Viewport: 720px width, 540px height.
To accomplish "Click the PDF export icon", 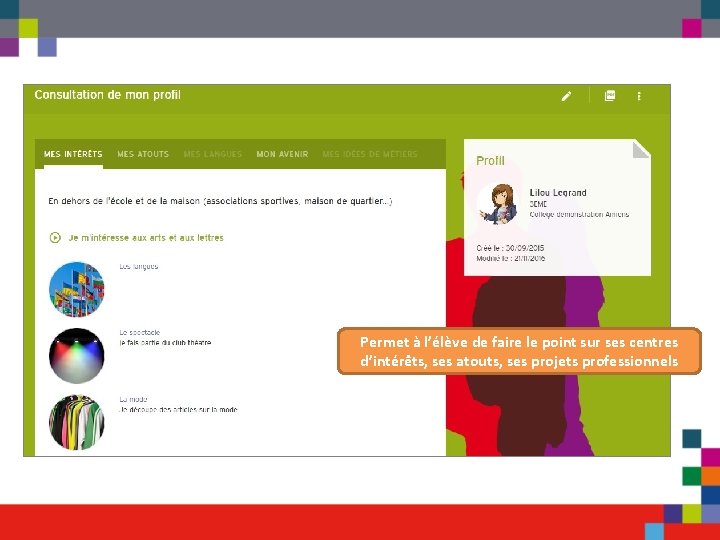I will coord(610,96).
